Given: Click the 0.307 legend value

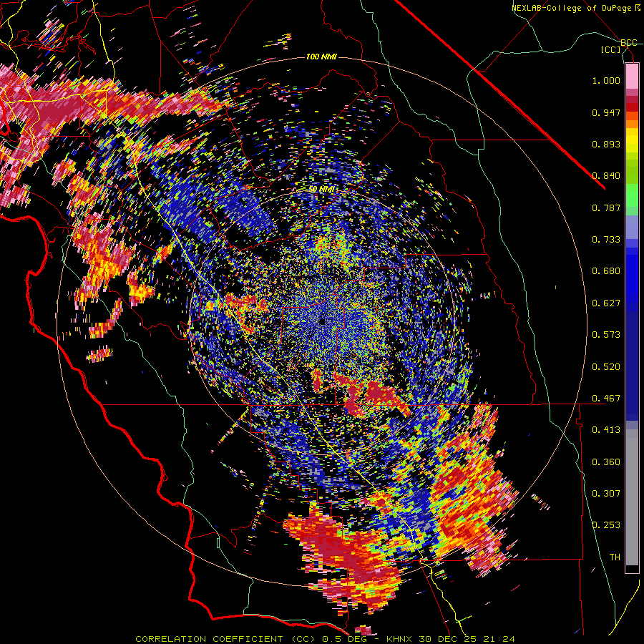Looking at the screenshot, I should (x=606, y=494).
